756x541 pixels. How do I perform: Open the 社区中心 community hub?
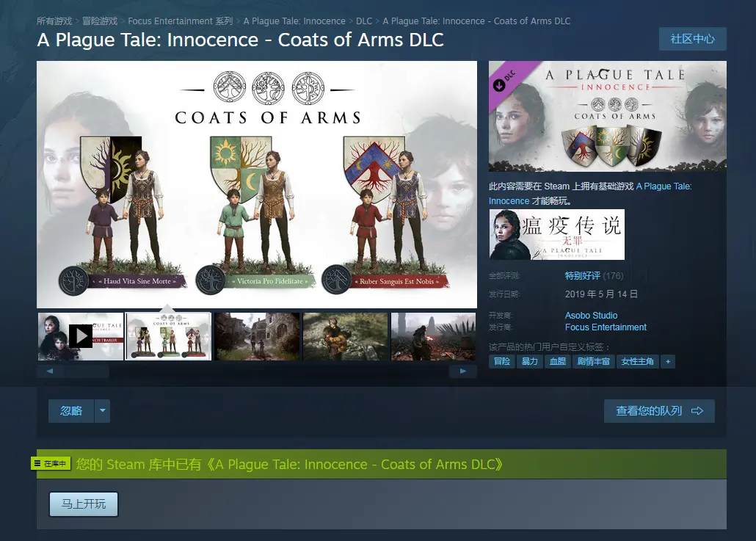[x=692, y=39]
